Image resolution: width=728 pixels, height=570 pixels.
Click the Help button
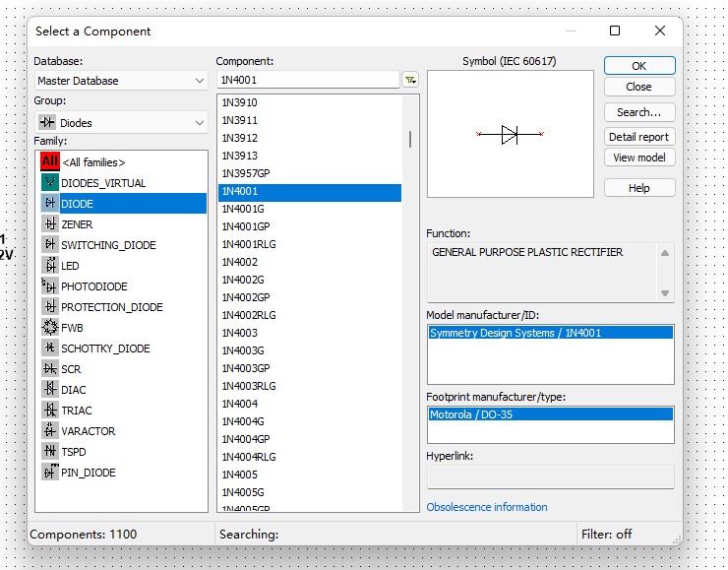point(639,188)
